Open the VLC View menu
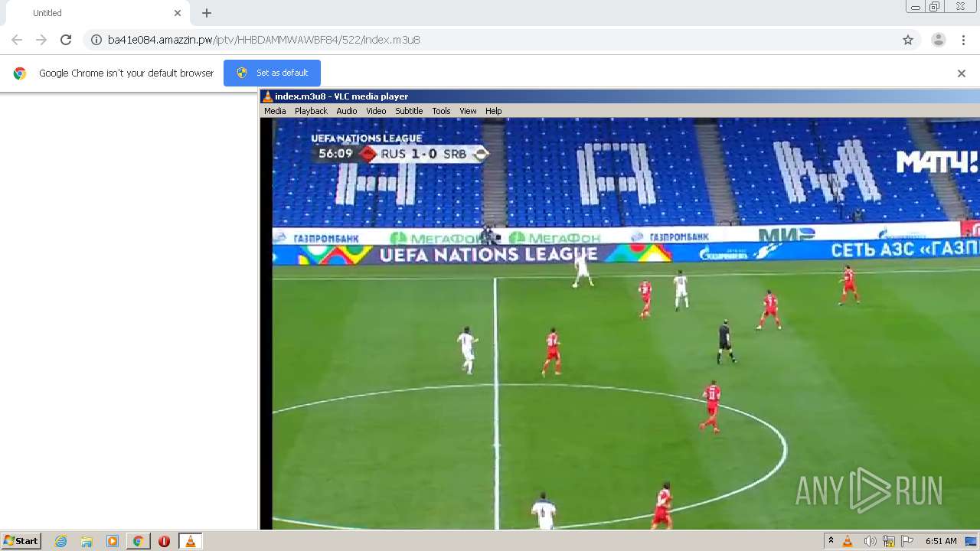This screenshot has height=551, width=980. point(468,111)
